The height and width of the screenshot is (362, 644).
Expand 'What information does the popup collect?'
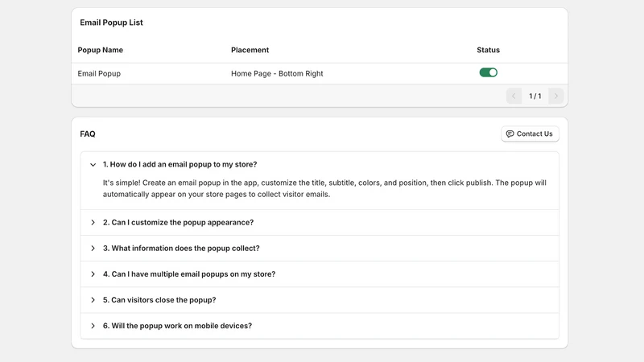coord(320,249)
